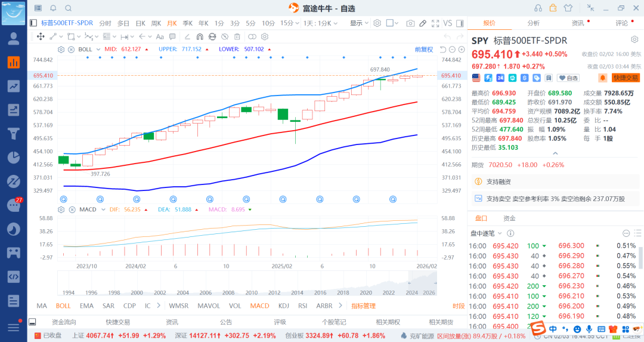Screen dimensions: 644x342
Task: Open the orange wallet icon
Action: [553, 8]
